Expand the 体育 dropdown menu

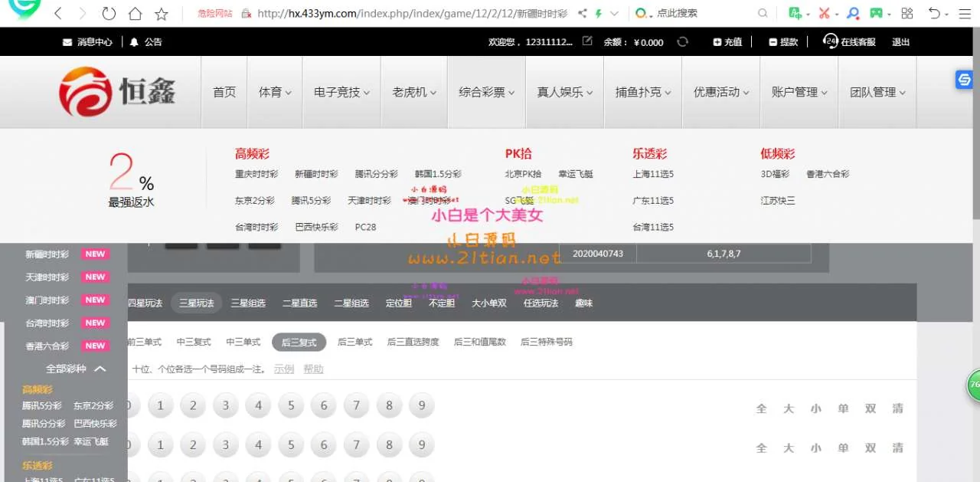click(275, 92)
